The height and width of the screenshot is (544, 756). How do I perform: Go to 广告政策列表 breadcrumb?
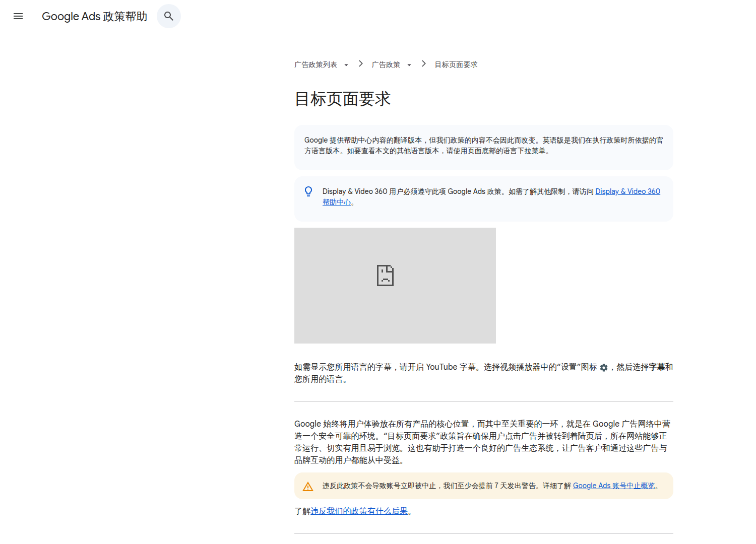click(316, 64)
